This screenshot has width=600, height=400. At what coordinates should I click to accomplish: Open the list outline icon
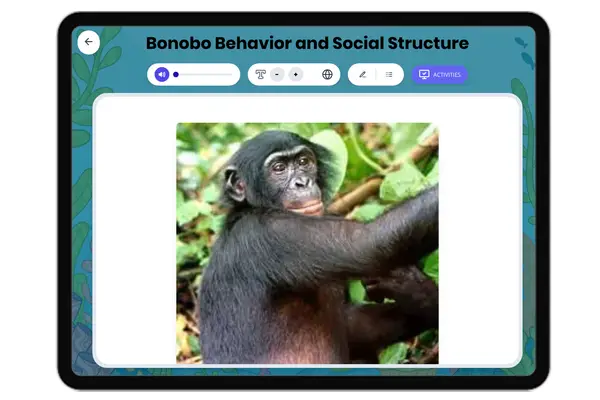click(x=389, y=75)
